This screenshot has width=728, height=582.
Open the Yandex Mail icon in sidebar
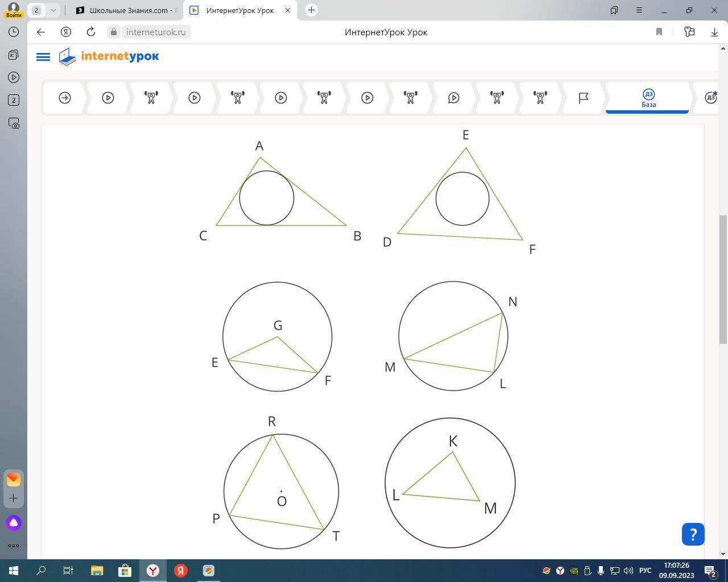(x=14, y=479)
